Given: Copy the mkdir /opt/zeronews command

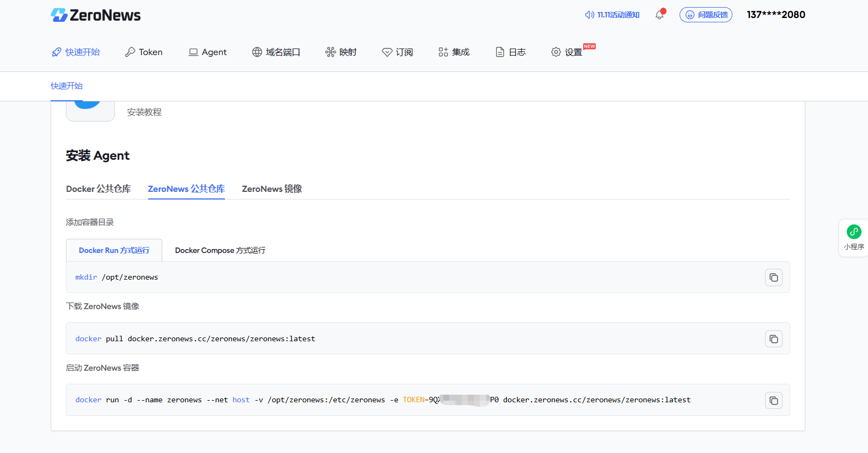Looking at the screenshot, I should [774, 277].
